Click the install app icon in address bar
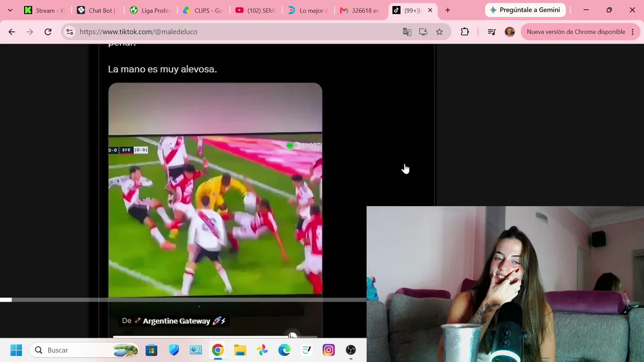Viewport: 644px width, 362px height. click(x=423, y=32)
